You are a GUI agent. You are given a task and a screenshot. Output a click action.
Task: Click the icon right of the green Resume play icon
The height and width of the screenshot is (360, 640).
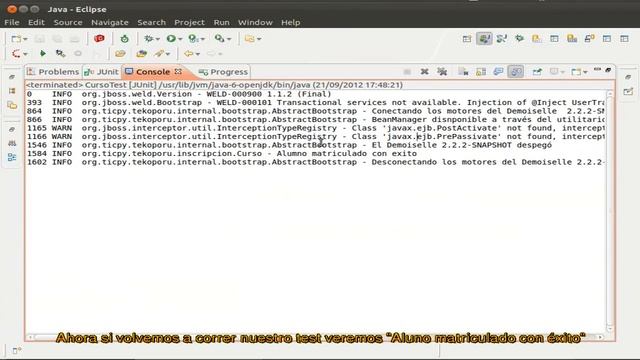(60, 53)
